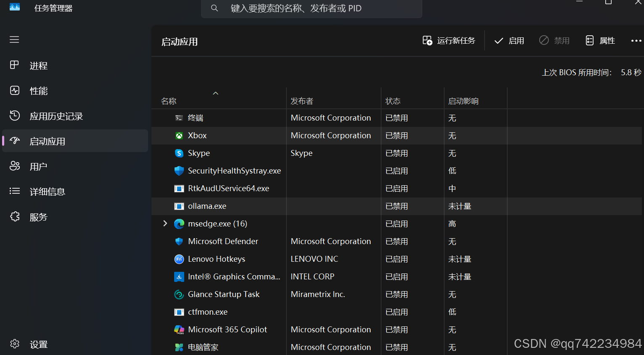Click the ollama.exe icon

179,206
